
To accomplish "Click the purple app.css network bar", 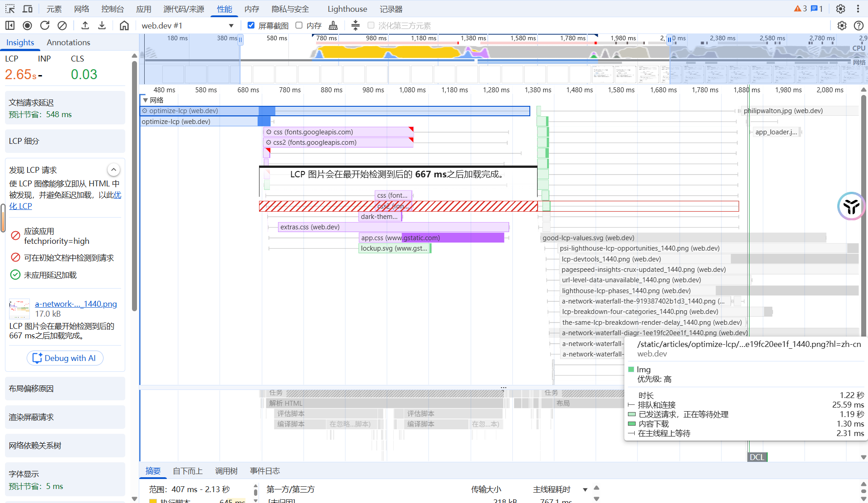I will point(452,237).
